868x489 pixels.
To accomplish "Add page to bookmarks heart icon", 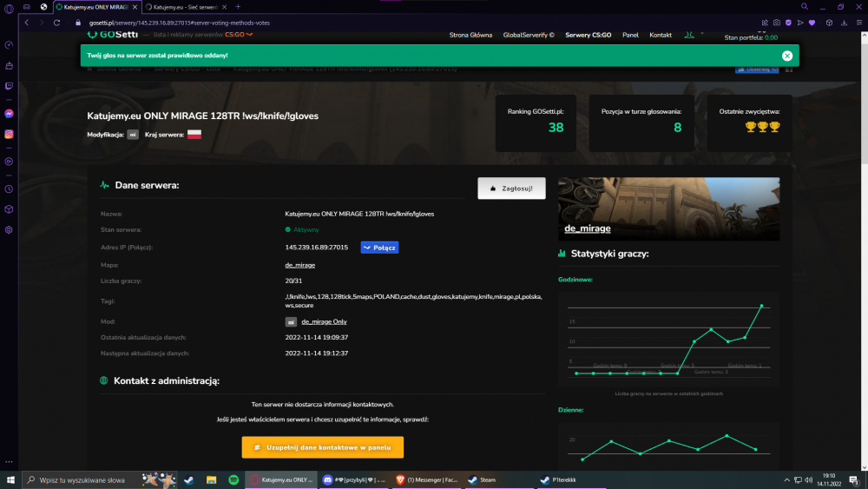I will (812, 23).
